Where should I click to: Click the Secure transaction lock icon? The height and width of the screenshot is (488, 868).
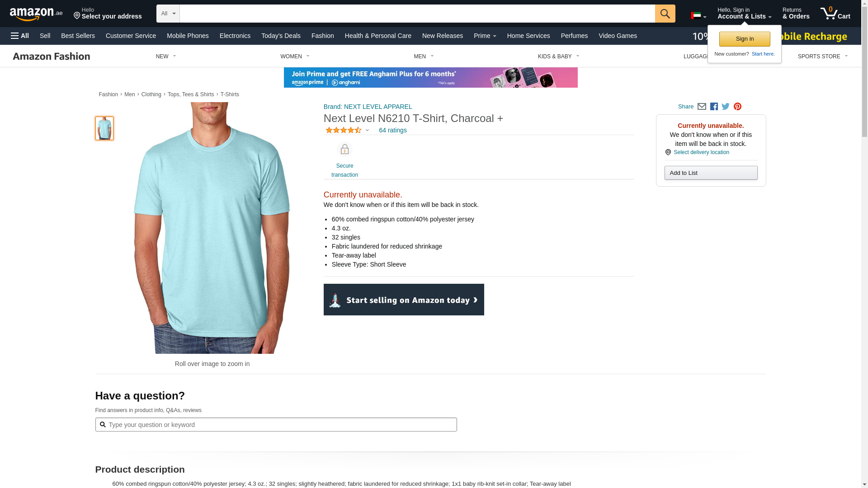344,150
